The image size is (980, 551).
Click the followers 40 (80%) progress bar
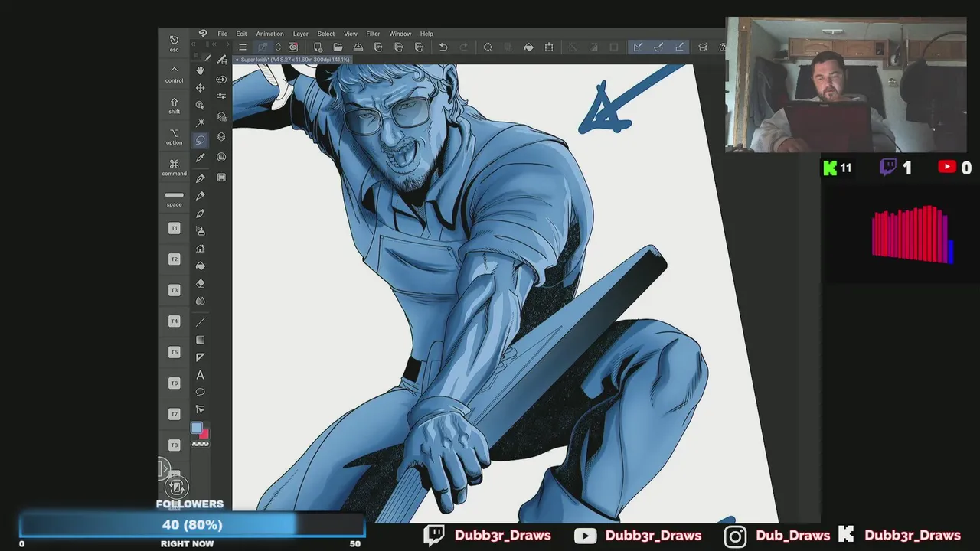192,525
